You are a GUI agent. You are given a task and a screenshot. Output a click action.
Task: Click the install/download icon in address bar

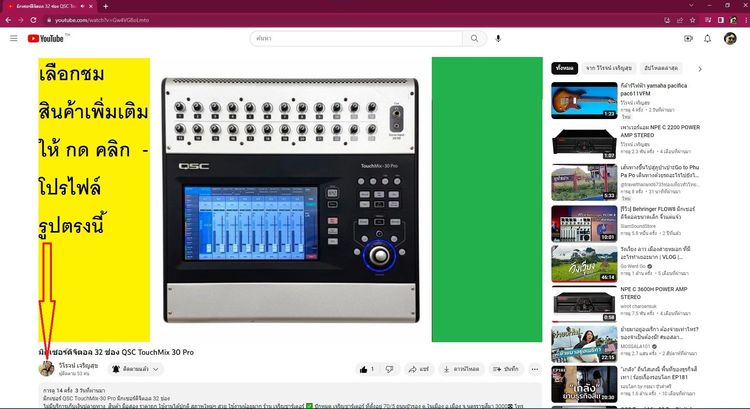667,20
